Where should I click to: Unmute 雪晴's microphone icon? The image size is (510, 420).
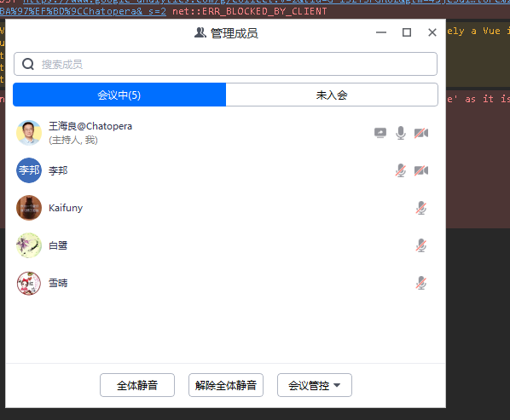point(421,283)
